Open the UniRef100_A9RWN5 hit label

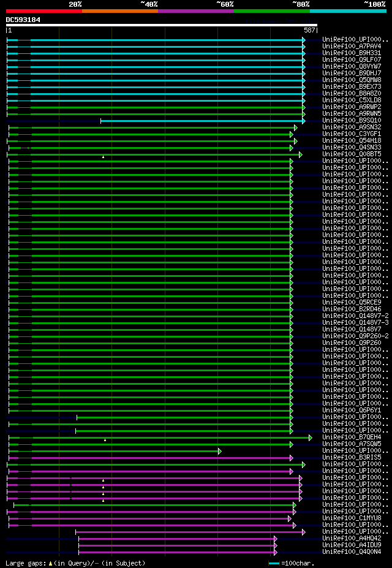(x=352, y=114)
